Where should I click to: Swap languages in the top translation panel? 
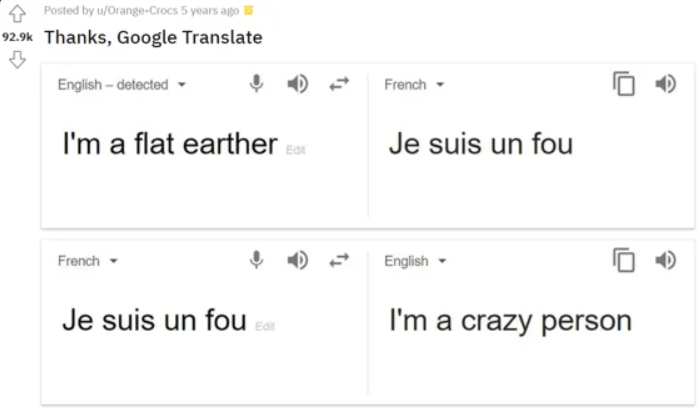click(x=340, y=85)
